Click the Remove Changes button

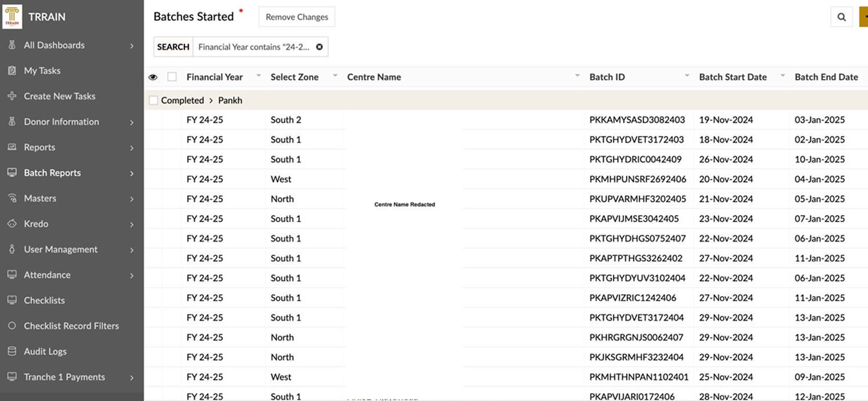tap(296, 17)
